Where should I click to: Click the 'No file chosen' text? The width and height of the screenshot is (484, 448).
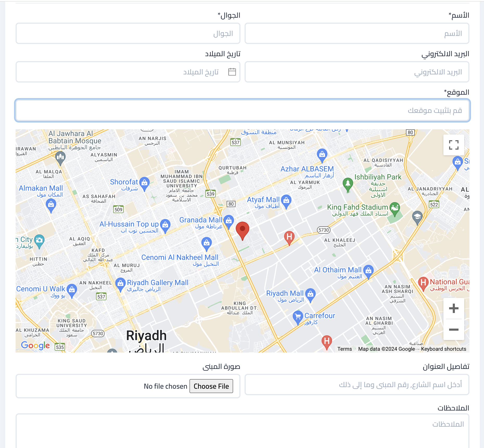point(165,386)
